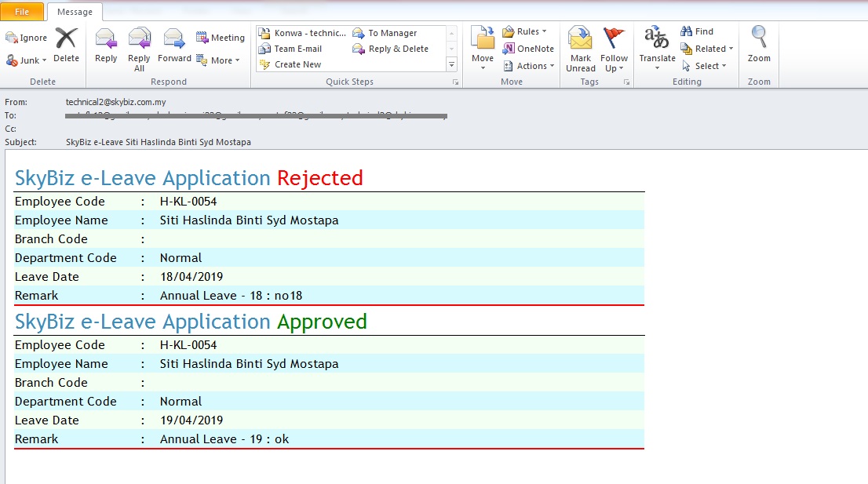The width and height of the screenshot is (868, 484).
Task: Expand the Quick Steps gallery list
Action: pos(451,65)
